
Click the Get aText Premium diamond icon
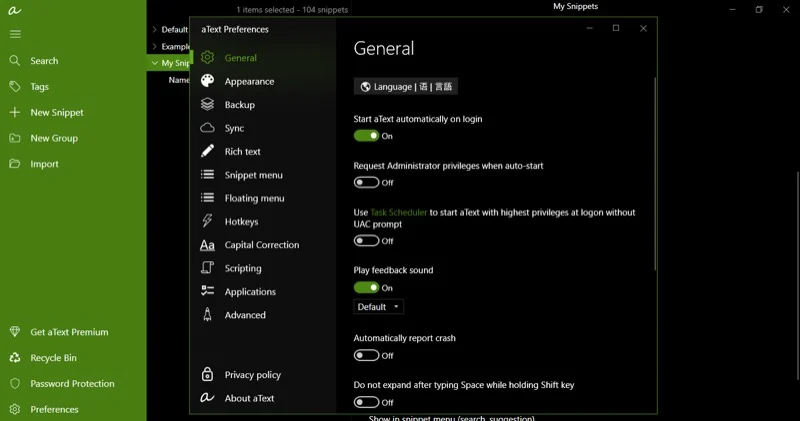[x=15, y=332]
